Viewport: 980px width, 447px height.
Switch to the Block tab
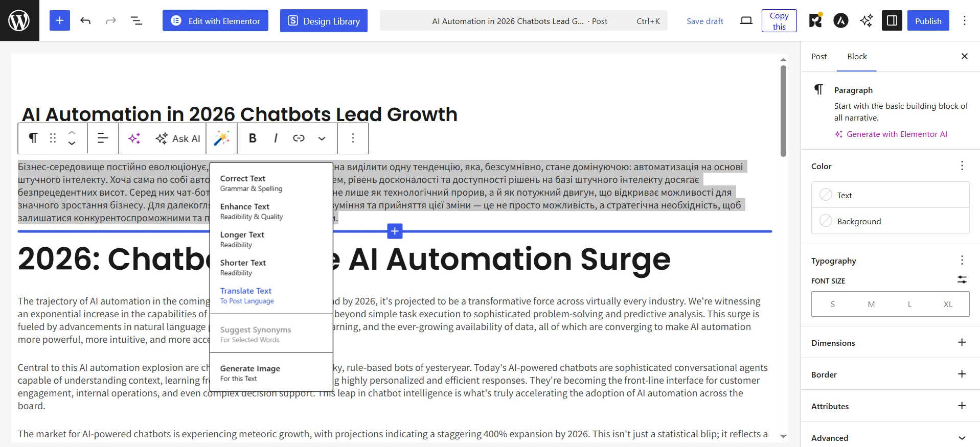coord(857,56)
